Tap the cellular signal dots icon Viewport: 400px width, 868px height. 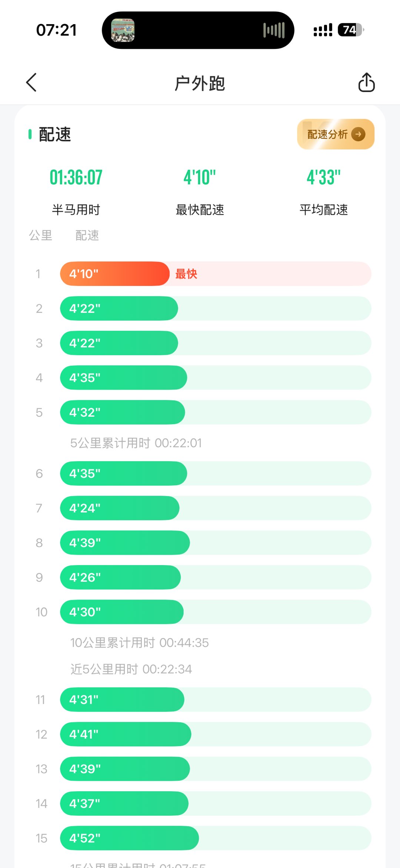323,30
